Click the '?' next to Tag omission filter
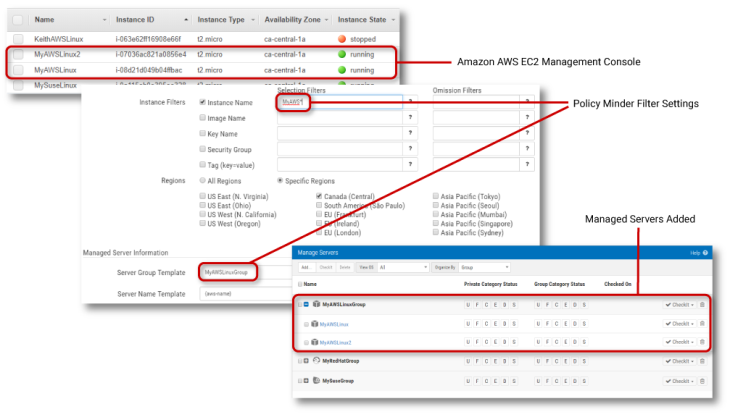This screenshot has width=730, height=417. click(527, 164)
